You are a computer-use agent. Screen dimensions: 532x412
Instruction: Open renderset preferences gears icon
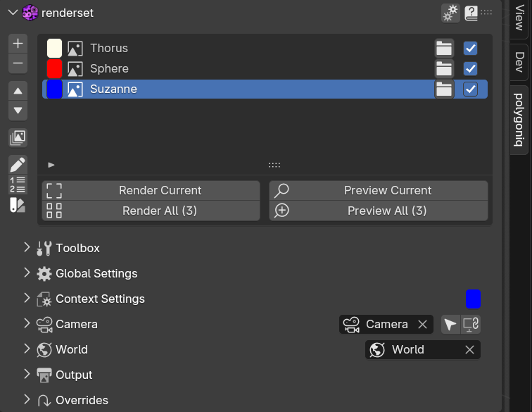(450, 13)
